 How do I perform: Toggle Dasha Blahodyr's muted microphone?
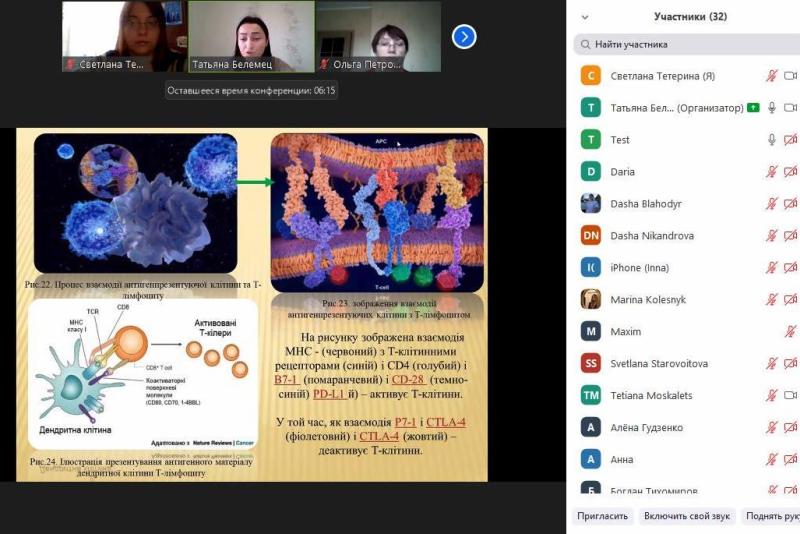pyautogui.click(x=771, y=204)
